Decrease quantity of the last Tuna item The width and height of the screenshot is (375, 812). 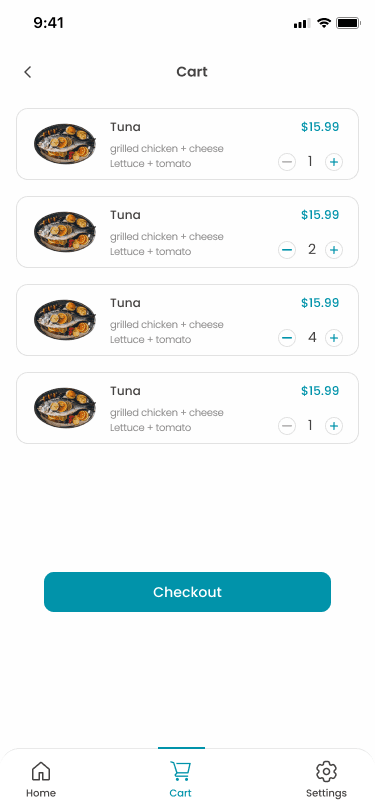pos(286,426)
